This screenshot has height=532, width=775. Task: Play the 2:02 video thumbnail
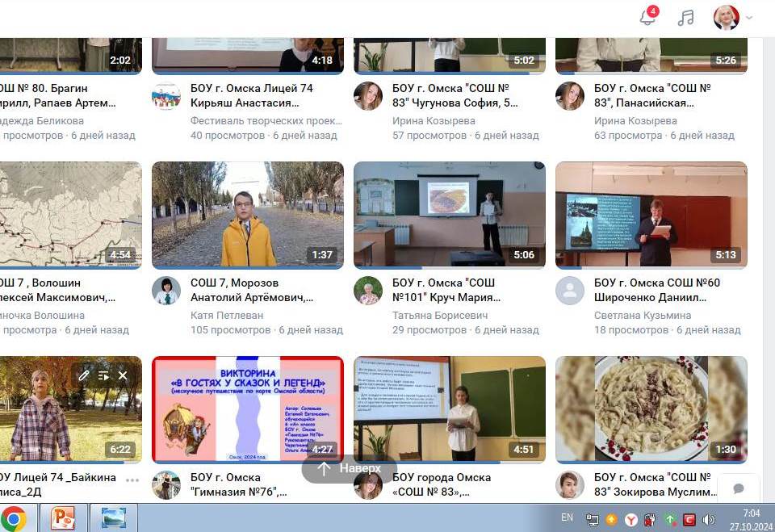71,56
